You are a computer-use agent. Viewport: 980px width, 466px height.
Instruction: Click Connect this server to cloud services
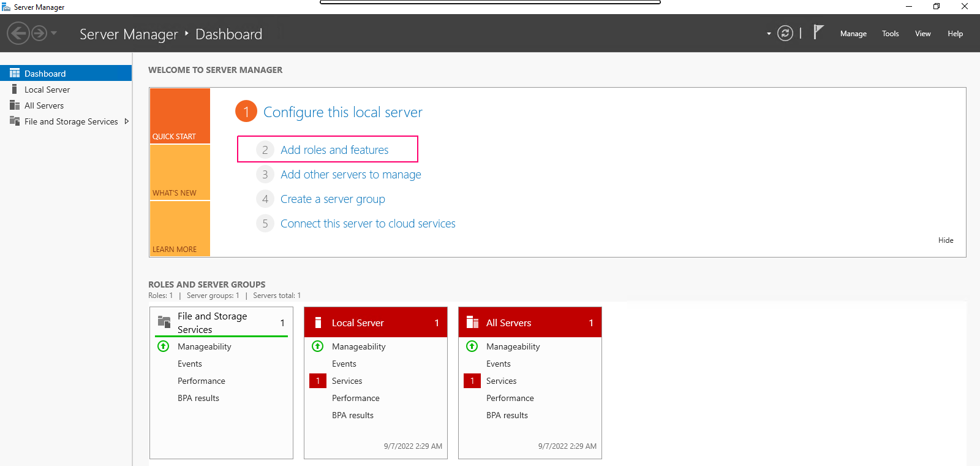[x=368, y=223]
